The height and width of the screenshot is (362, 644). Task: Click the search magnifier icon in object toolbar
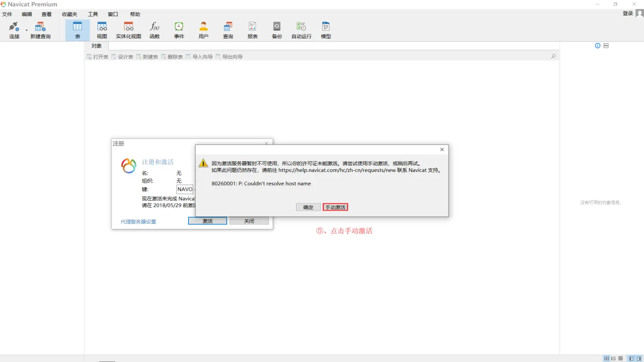click(553, 56)
